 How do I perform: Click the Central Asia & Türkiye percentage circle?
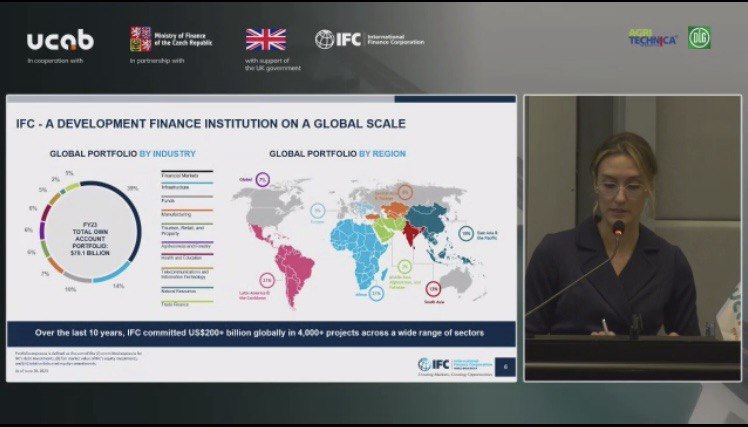pyautogui.click(x=405, y=192)
